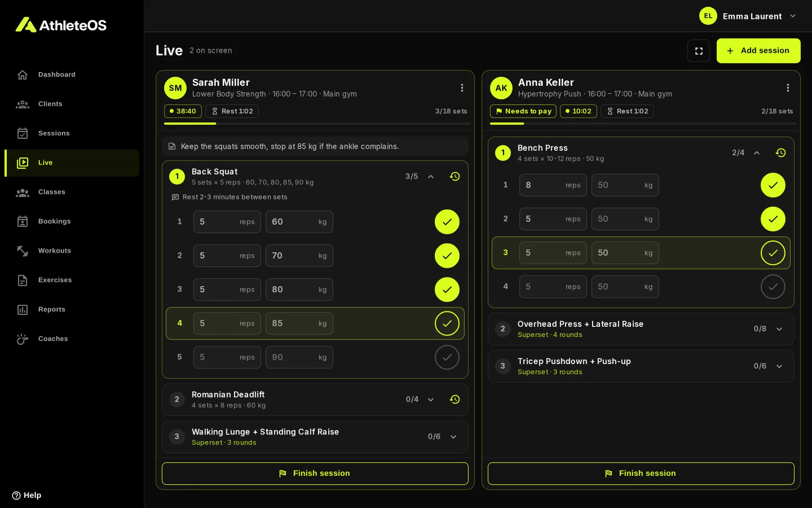The image size is (812, 508).
Task: Open Anna Keller's three-dot options menu
Action: [787, 88]
